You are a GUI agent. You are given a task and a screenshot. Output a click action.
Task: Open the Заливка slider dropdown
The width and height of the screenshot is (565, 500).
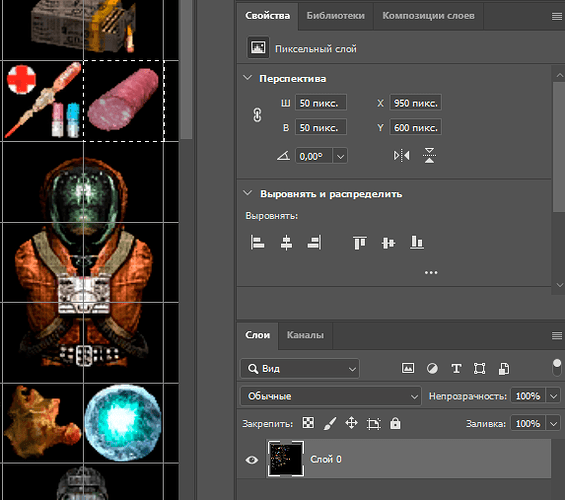[x=553, y=423]
